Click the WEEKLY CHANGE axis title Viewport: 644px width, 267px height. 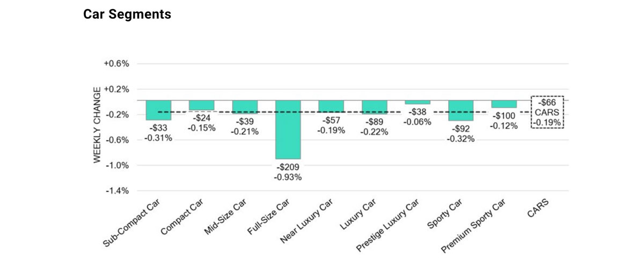point(97,127)
